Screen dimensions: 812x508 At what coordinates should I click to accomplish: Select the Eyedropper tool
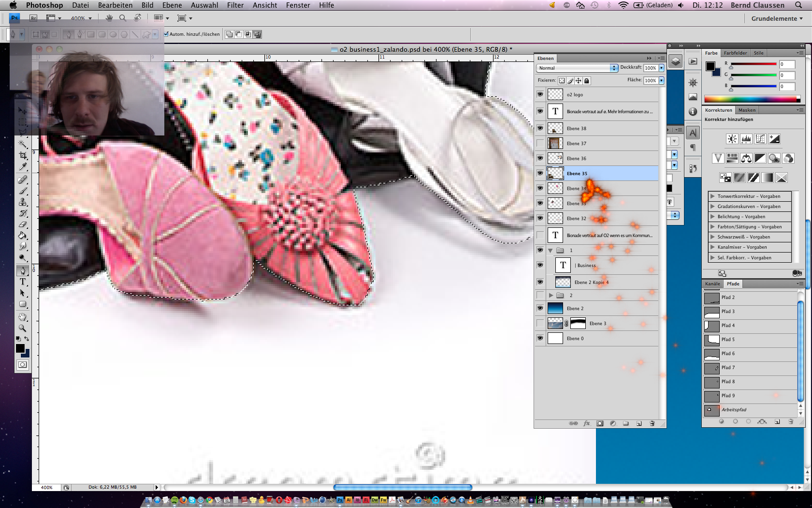[23, 167]
